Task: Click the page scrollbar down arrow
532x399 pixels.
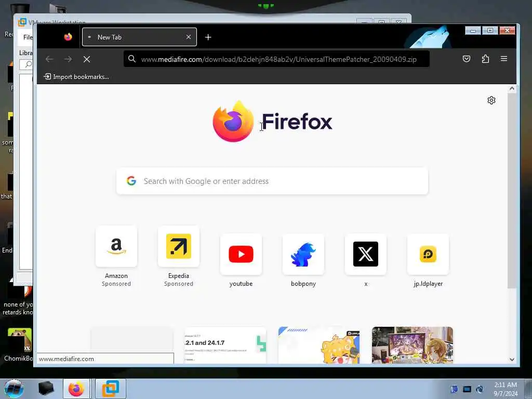Action: point(512,360)
